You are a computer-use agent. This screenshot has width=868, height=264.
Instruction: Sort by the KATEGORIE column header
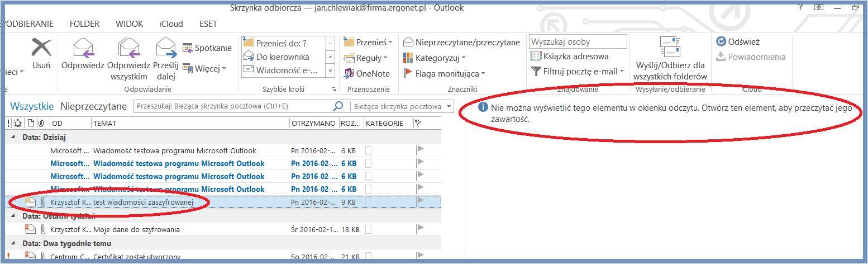point(388,123)
